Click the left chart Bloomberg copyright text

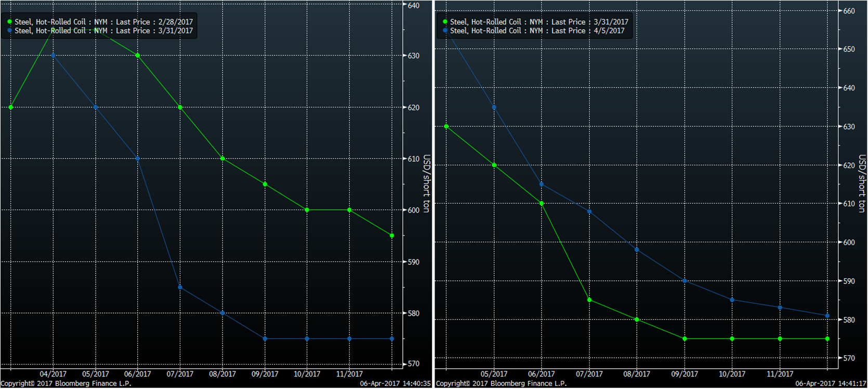[66, 384]
